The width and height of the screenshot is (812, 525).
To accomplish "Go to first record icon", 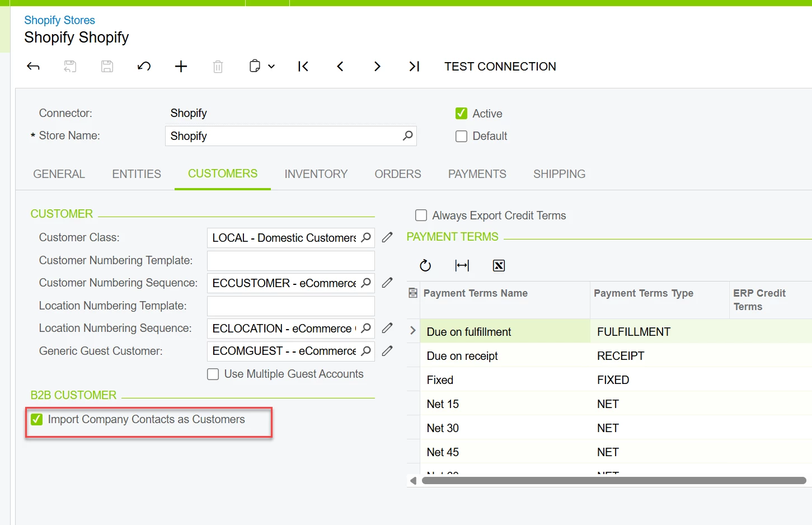I will [303, 67].
